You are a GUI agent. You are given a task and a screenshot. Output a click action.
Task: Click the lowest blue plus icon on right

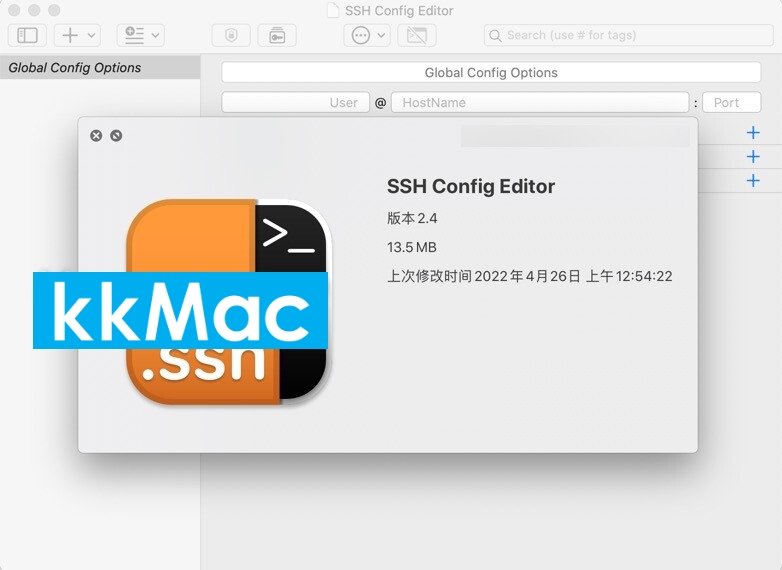(x=753, y=181)
